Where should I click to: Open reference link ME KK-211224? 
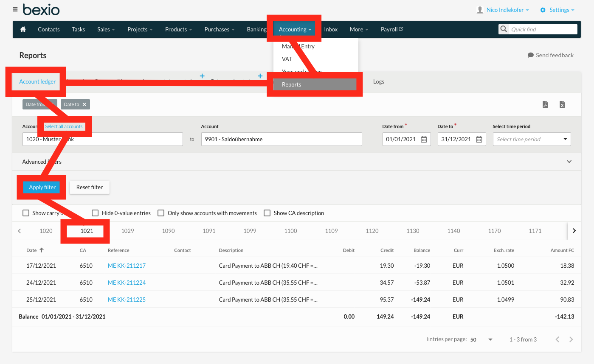click(x=127, y=282)
